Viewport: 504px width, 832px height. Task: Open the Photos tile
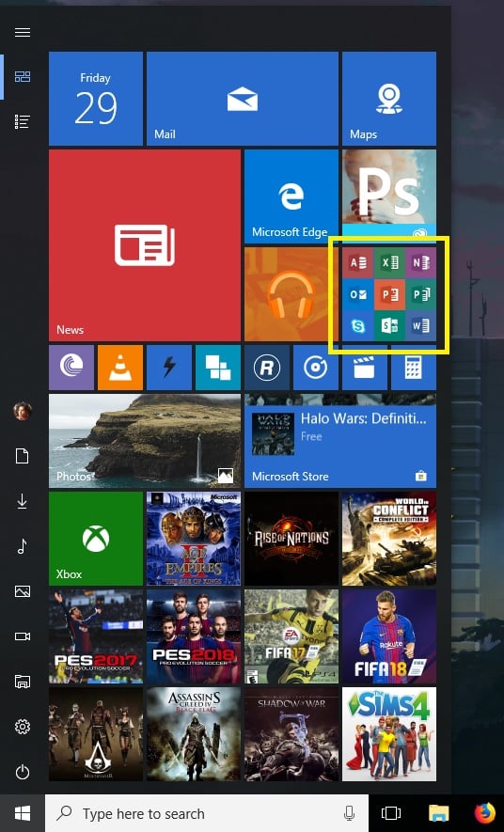tap(144, 440)
